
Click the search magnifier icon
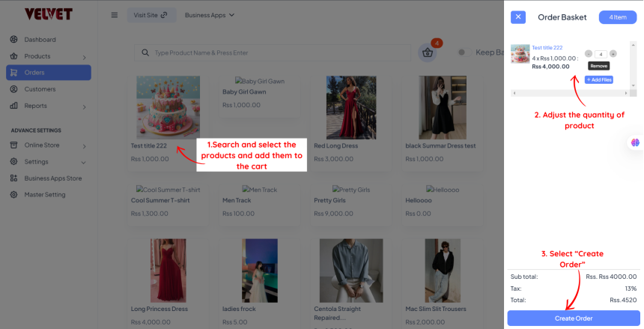tap(145, 53)
